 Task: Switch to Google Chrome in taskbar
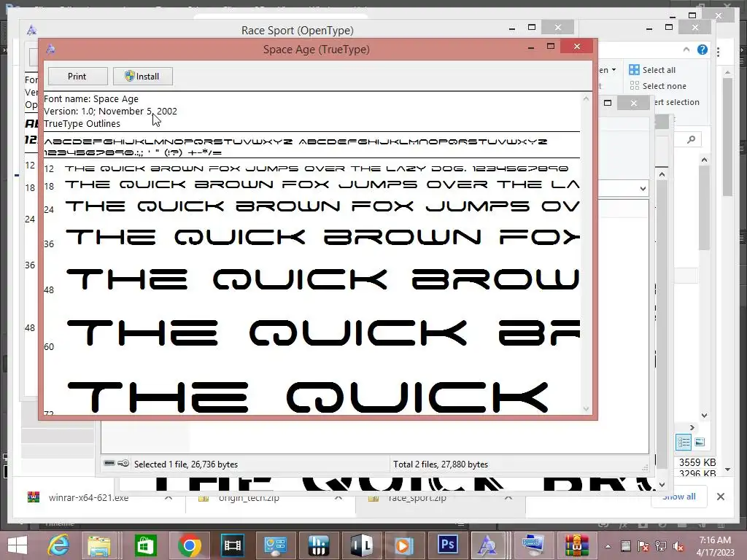click(189, 545)
